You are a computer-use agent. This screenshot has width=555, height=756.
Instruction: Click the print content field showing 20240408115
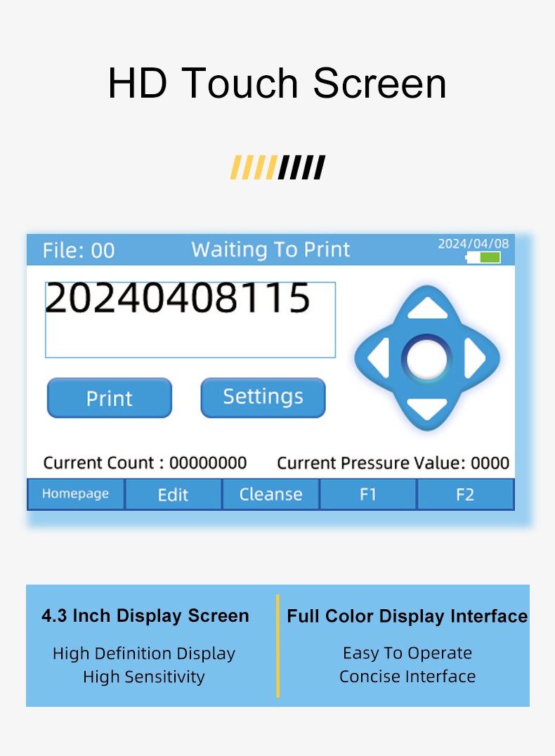click(190, 320)
